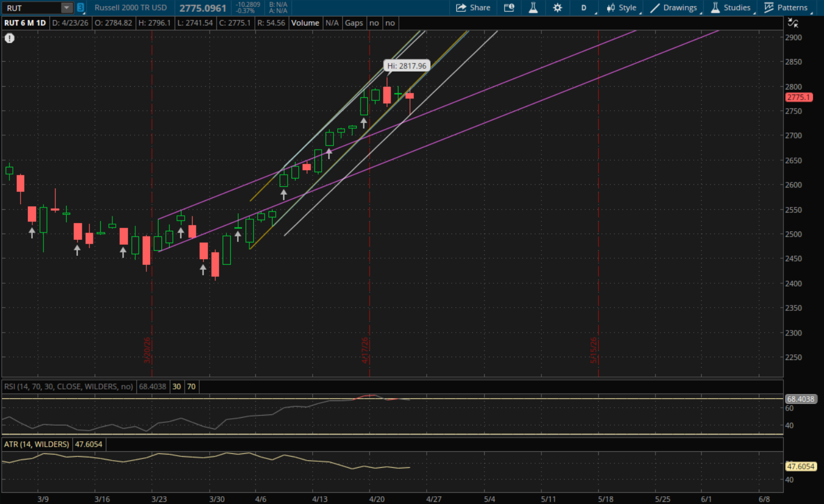
Task: Toggle the Volume display label
Action: tap(305, 23)
